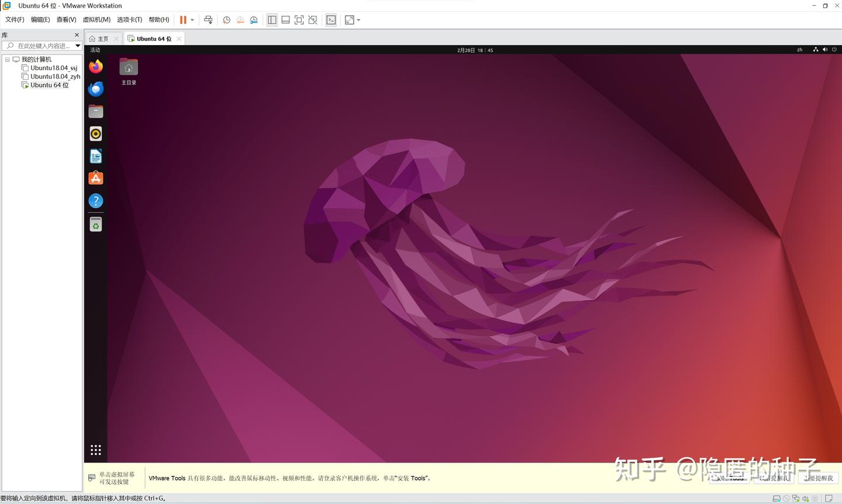Open Ubuntu Software from the dock

tap(95, 178)
